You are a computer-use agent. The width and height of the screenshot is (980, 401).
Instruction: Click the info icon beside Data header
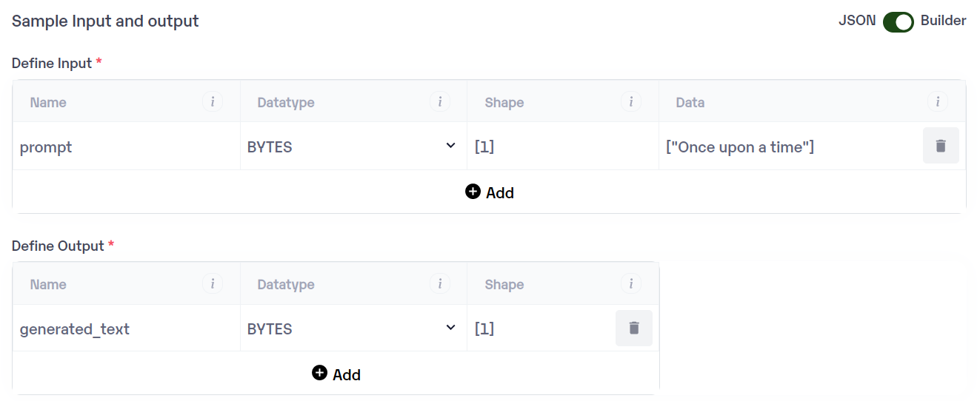pyautogui.click(x=938, y=102)
